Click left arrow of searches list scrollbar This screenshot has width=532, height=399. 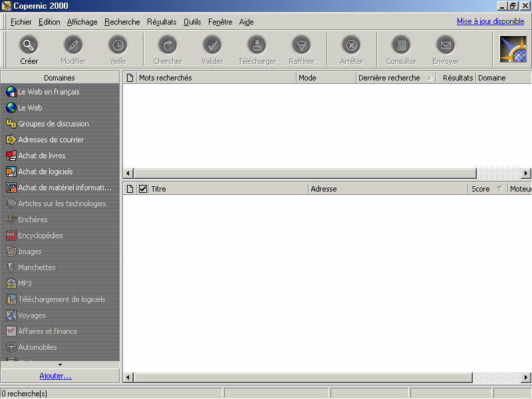tap(128, 173)
